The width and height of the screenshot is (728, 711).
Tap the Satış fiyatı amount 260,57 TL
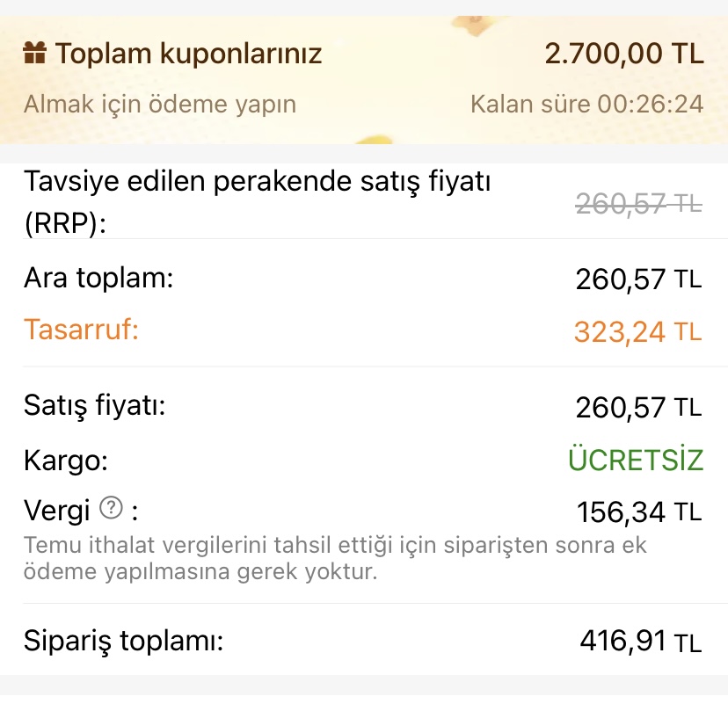[638, 408]
